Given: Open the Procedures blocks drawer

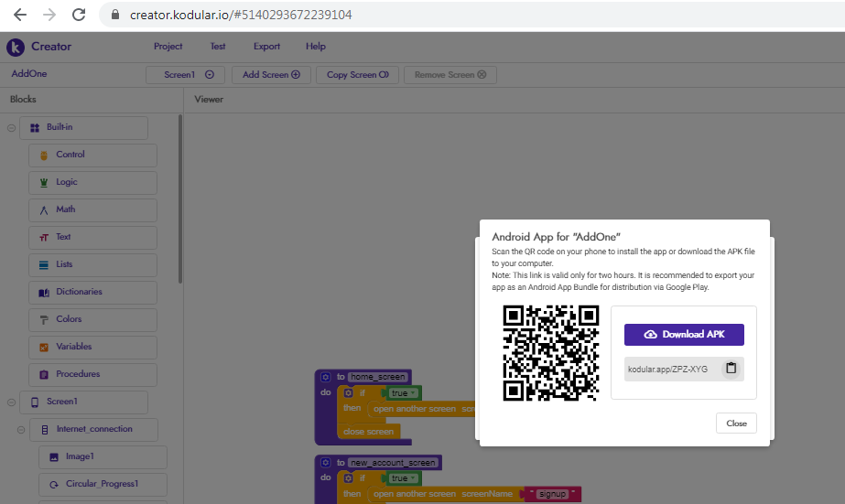Looking at the screenshot, I should [92, 375].
